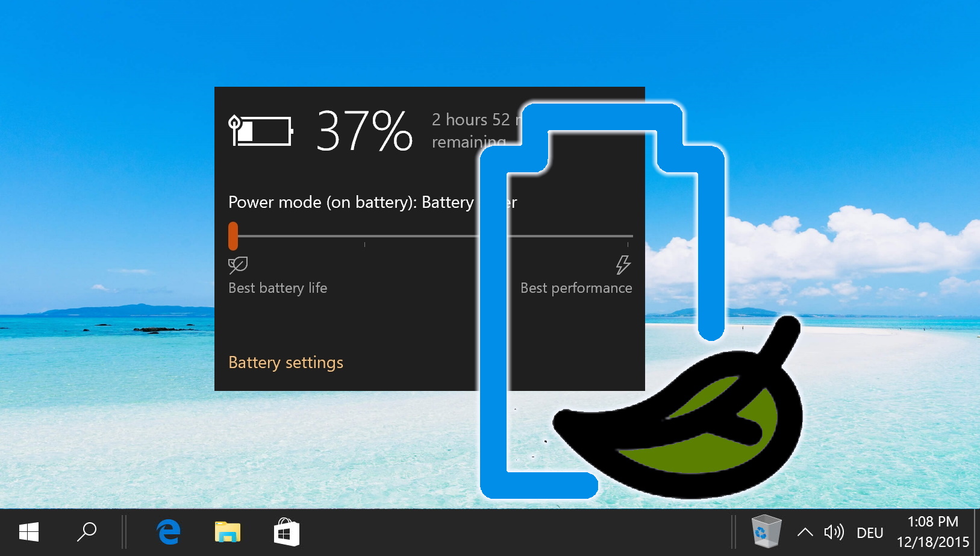This screenshot has height=556, width=980.
Task: Open taskbar search magnifier
Action: coord(87,532)
